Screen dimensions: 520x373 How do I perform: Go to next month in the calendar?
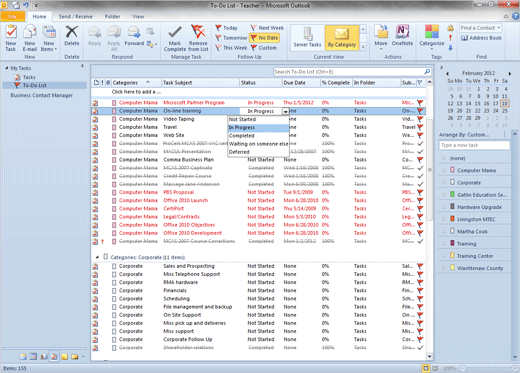pyautogui.click(x=509, y=73)
